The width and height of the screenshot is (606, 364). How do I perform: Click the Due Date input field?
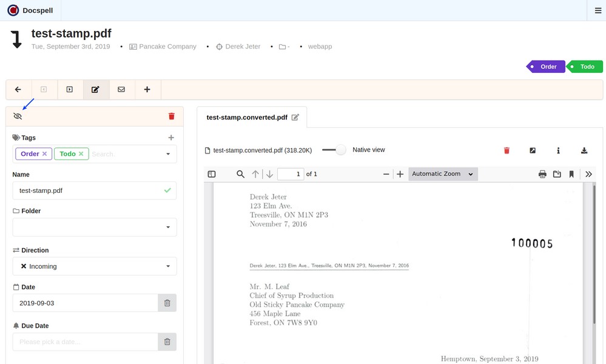tap(86, 342)
